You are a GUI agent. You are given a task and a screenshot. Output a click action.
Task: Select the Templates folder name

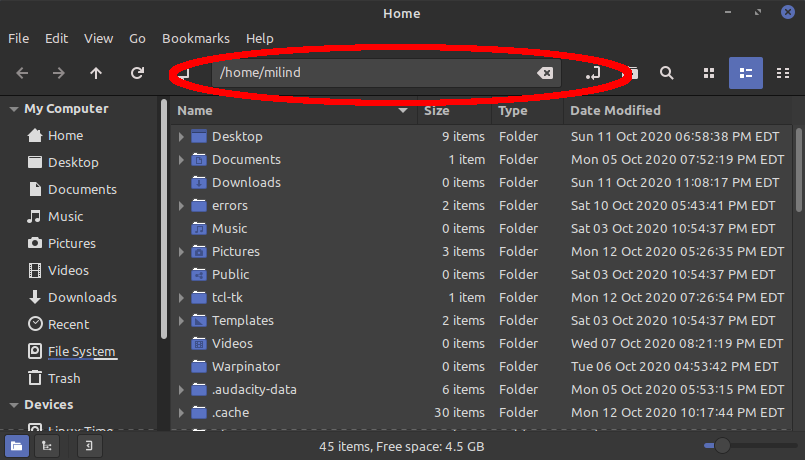(x=243, y=321)
